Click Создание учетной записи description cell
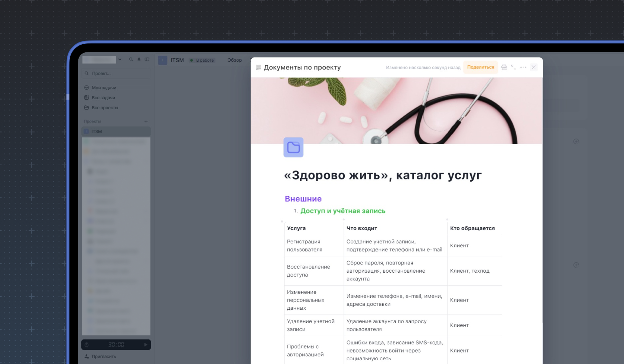This screenshot has height=364, width=624. point(396,246)
